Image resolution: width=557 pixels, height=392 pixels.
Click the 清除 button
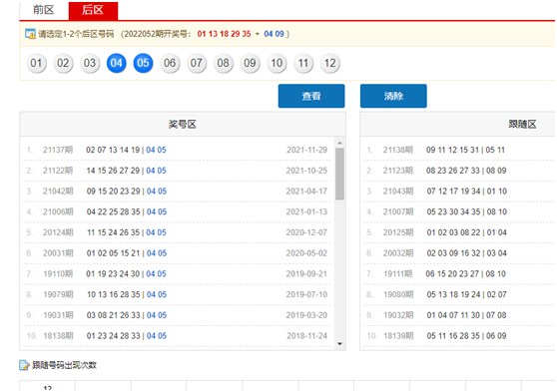pyautogui.click(x=393, y=96)
